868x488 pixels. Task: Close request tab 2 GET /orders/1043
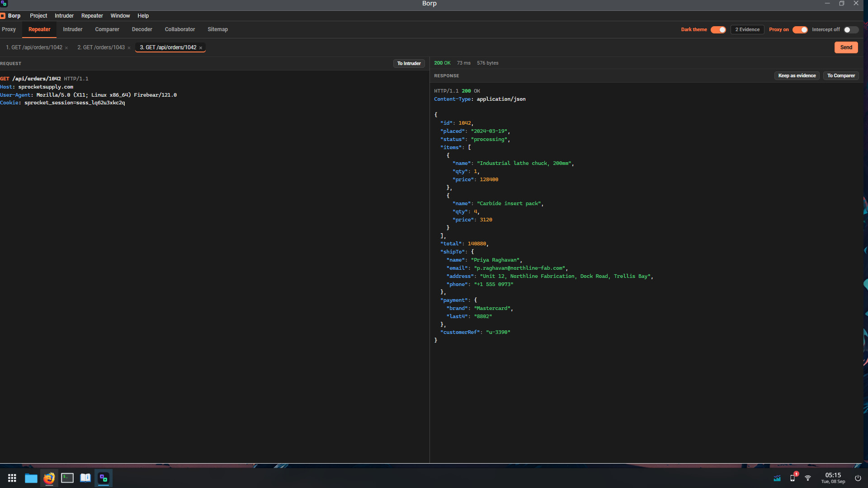(129, 48)
